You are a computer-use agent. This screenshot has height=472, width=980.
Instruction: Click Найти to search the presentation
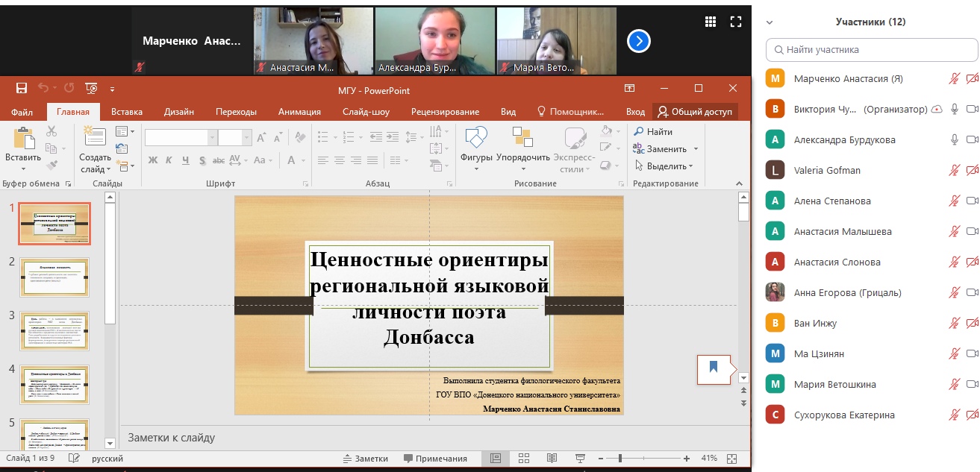pos(653,131)
